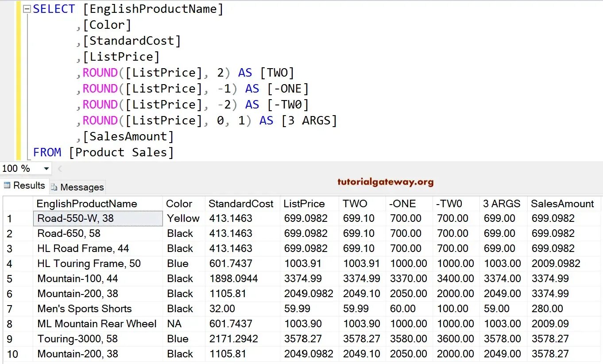603x364 pixels.
Task: Select the cell Men's Sports Shorts
Action: [98, 309]
